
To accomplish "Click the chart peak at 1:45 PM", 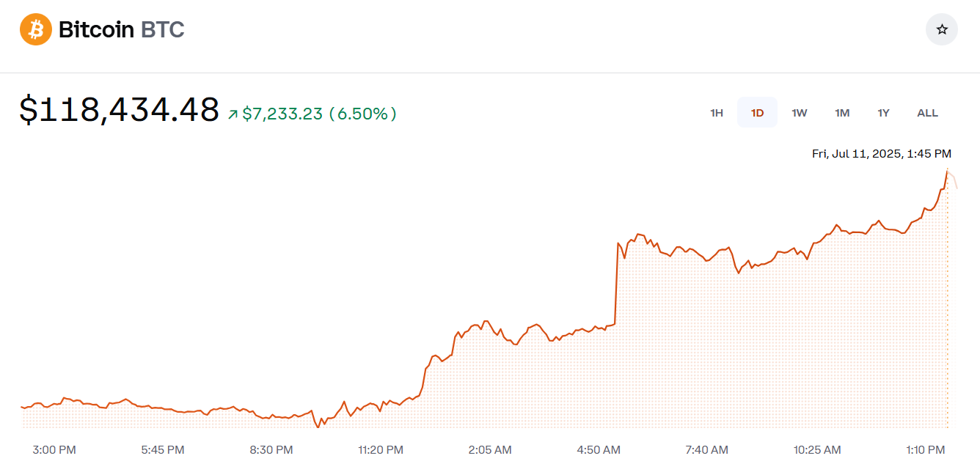I will point(947,170).
